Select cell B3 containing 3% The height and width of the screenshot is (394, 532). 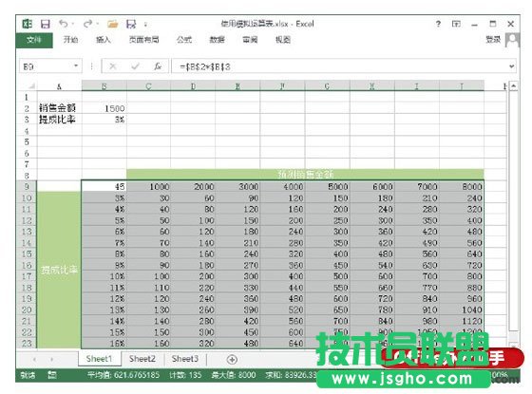(x=104, y=120)
